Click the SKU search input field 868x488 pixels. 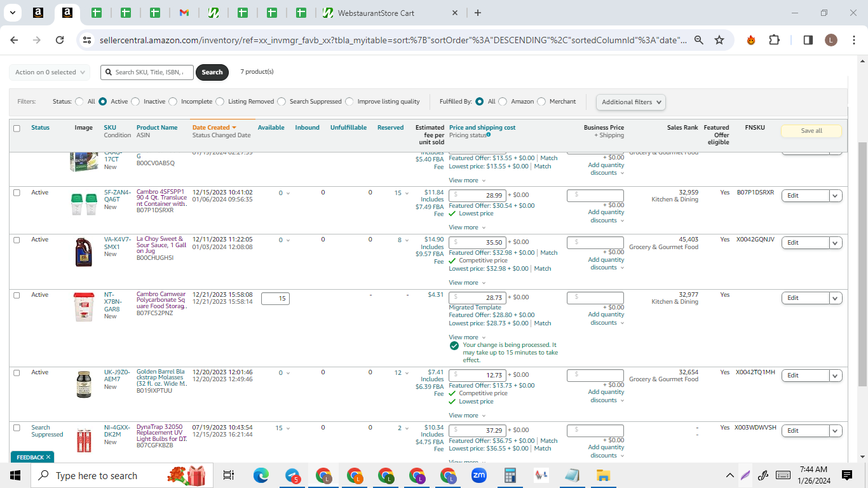pos(147,72)
